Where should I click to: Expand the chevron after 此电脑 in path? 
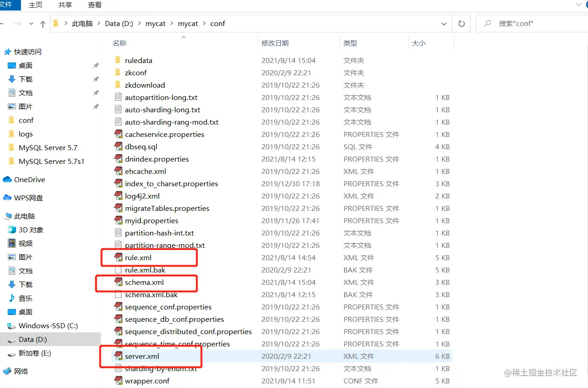click(99, 24)
